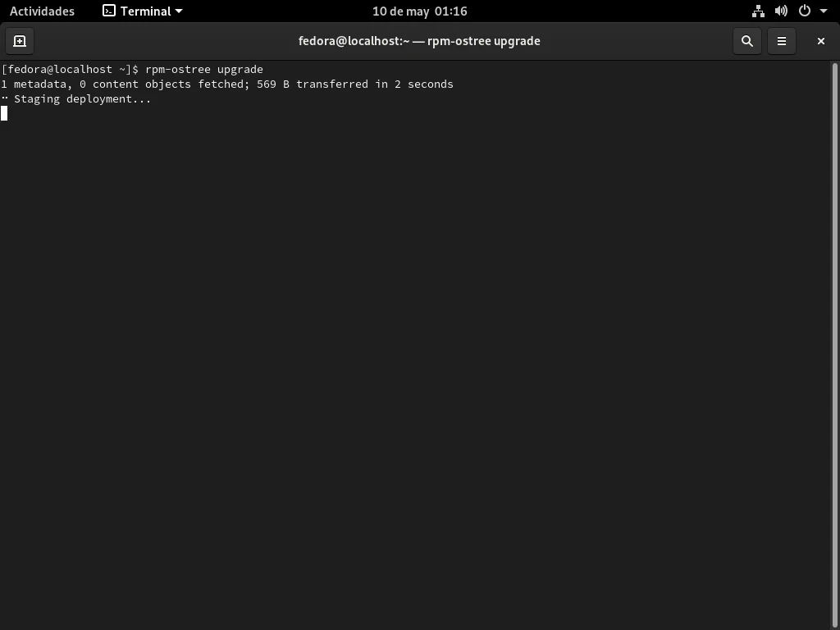Click the Terminal app icon in top bar
840x630 pixels.
(x=109, y=11)
